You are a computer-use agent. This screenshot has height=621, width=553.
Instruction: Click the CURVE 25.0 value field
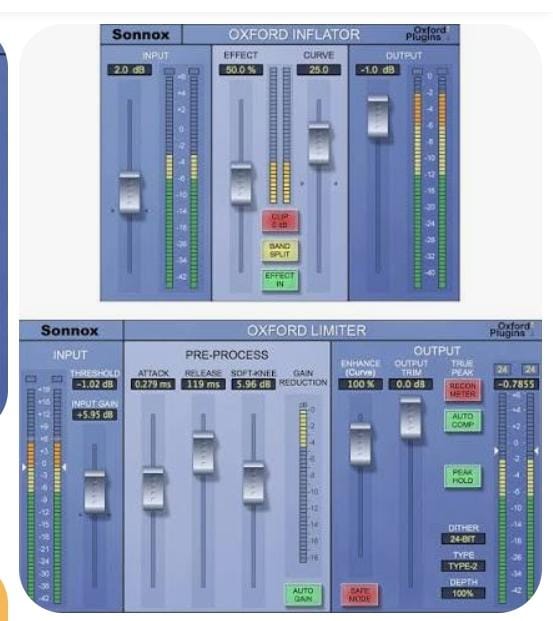pyautogui.click(x=319, y=70)
